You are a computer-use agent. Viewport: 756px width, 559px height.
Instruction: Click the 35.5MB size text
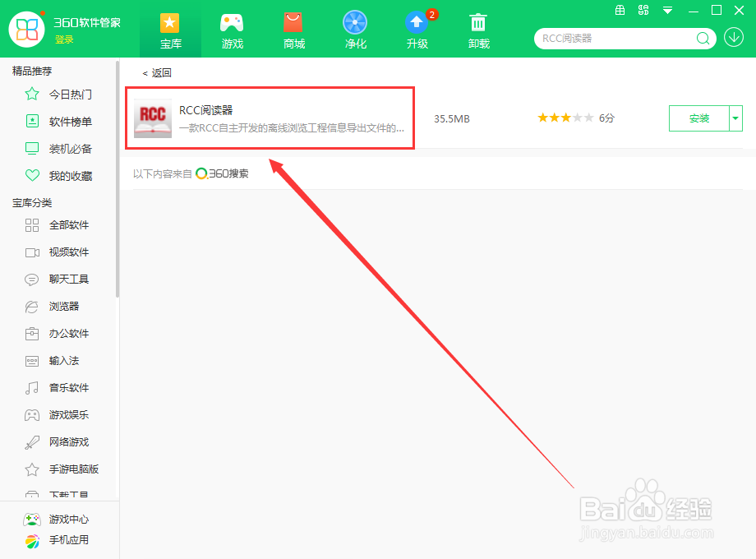pyautogui.click(x=452, y=118)
